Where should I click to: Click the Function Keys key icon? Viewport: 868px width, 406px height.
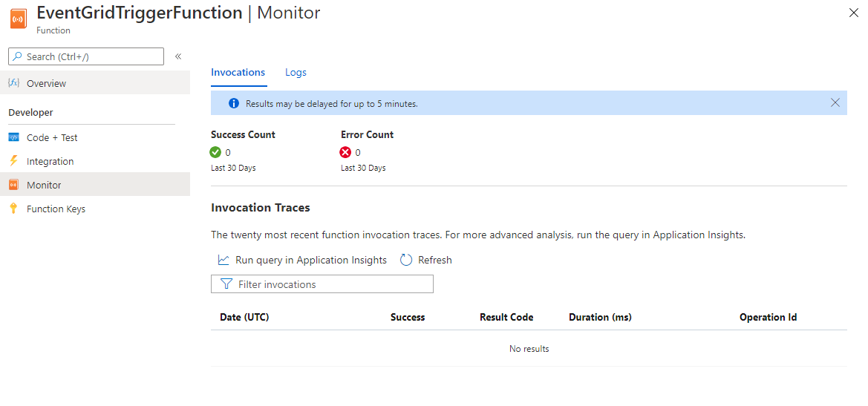tap(13, 209)
